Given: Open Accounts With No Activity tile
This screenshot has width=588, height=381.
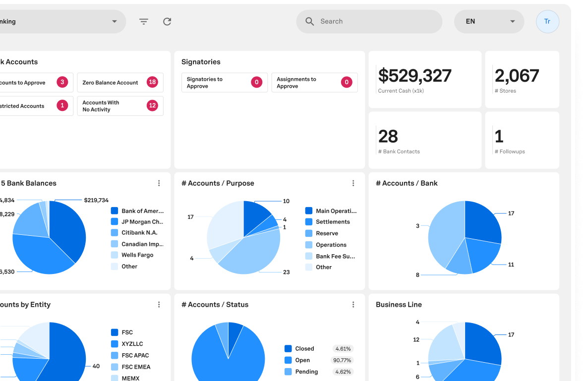Looking at the screenshot, I should [x=120, y=106].
